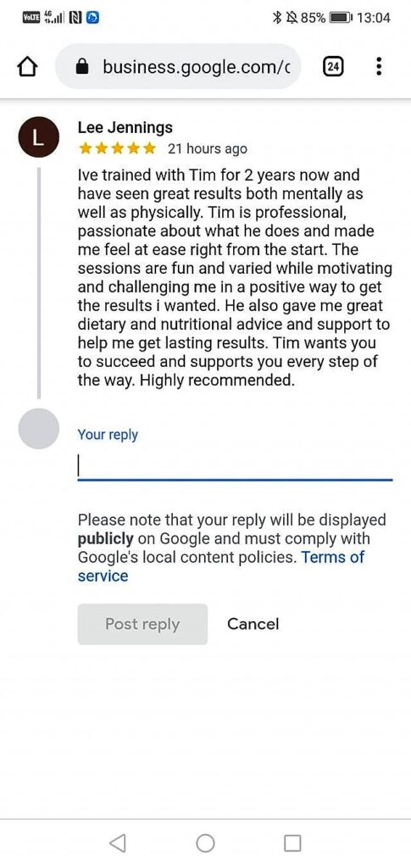
Task: Tap the Android home circle button
Action: point(205,843)
